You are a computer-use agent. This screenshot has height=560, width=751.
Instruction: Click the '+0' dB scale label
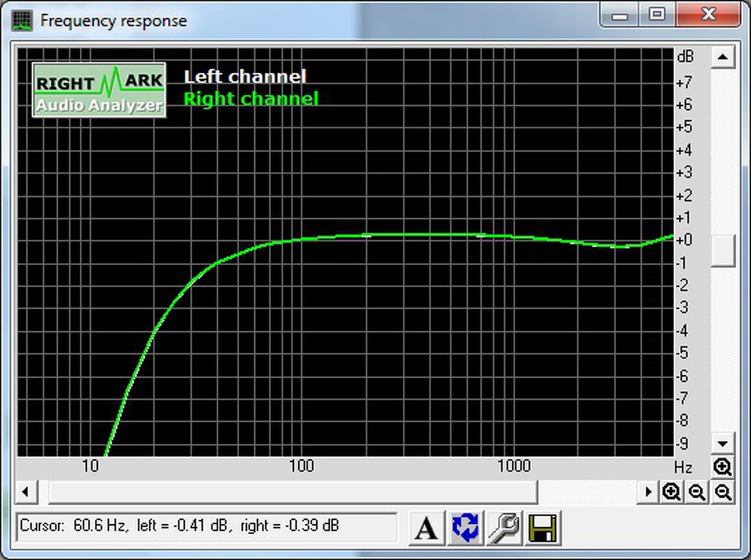click(684, 240)
